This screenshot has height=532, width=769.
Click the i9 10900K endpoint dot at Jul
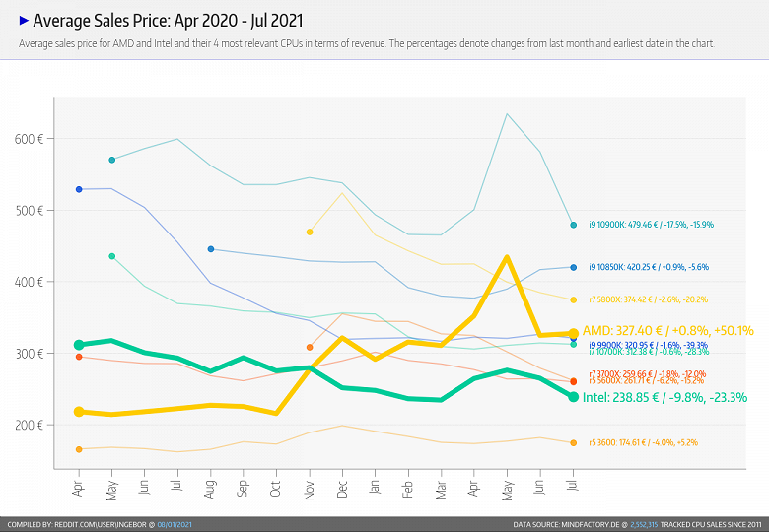(573, 225)
